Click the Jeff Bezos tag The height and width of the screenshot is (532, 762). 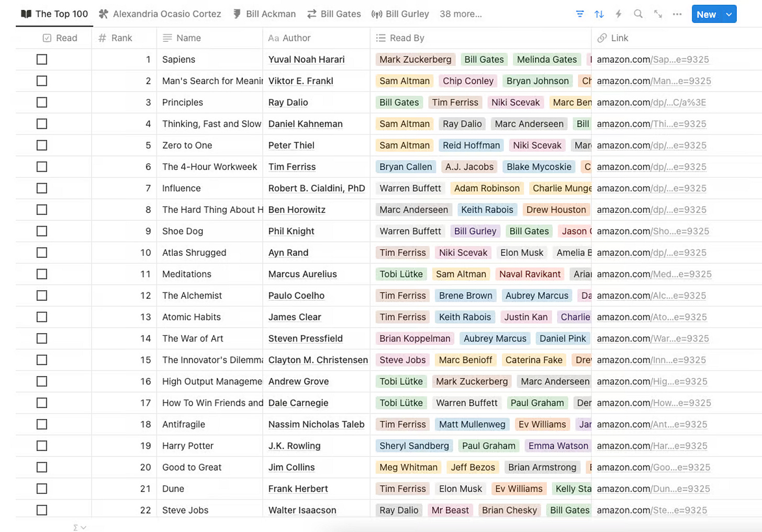473,467
